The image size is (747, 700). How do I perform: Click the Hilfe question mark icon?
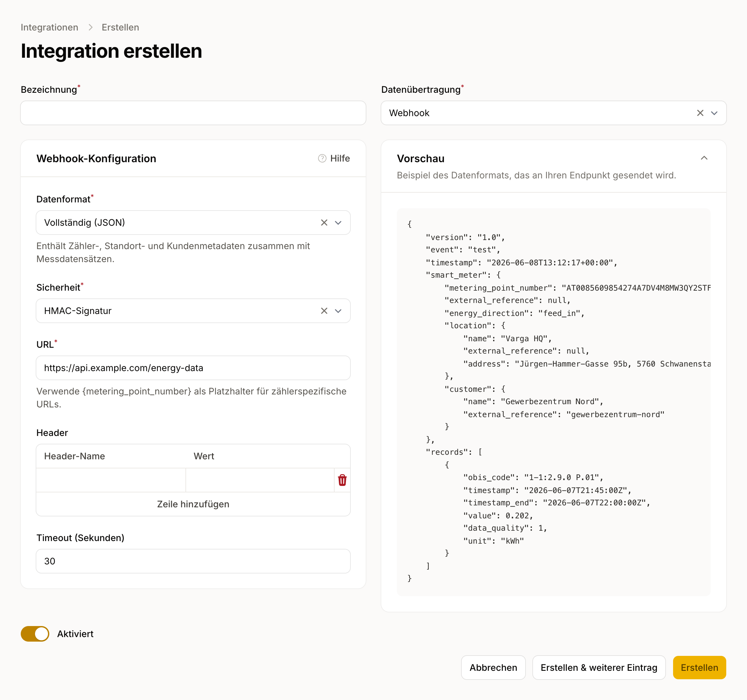pos(322,158)
